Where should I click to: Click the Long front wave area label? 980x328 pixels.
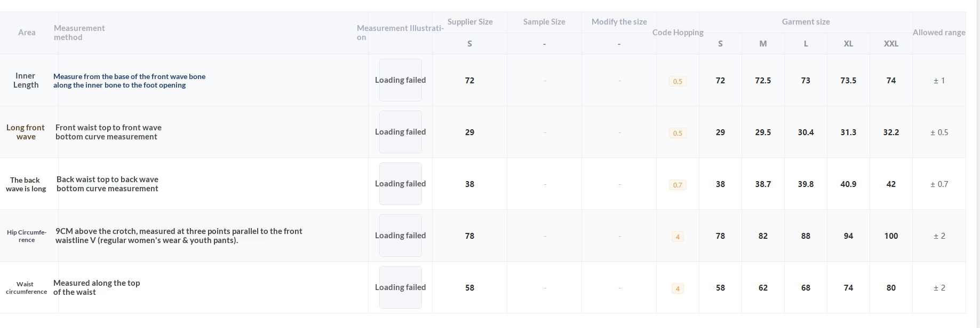26,132
